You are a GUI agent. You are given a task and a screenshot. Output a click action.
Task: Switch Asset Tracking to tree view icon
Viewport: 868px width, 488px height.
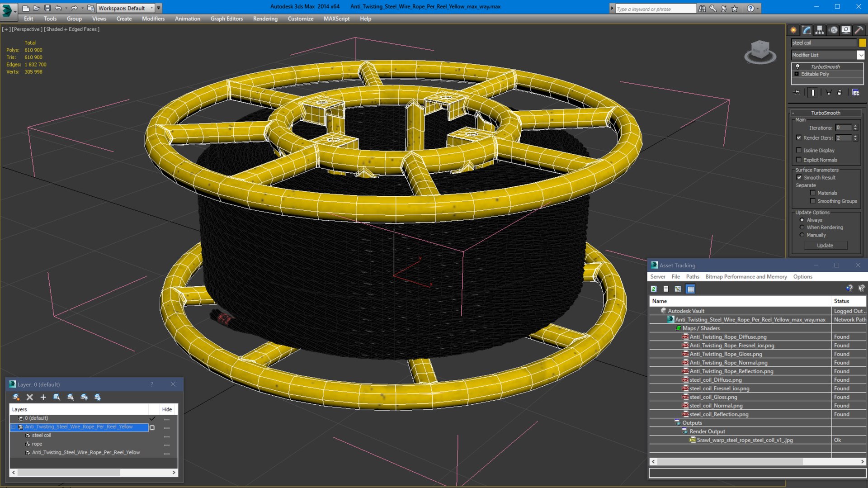coord(678,289)
